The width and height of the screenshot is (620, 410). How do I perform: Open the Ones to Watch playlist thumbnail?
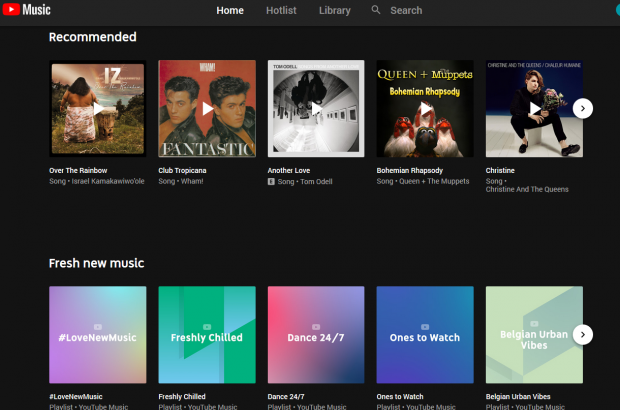click(425, 334)
